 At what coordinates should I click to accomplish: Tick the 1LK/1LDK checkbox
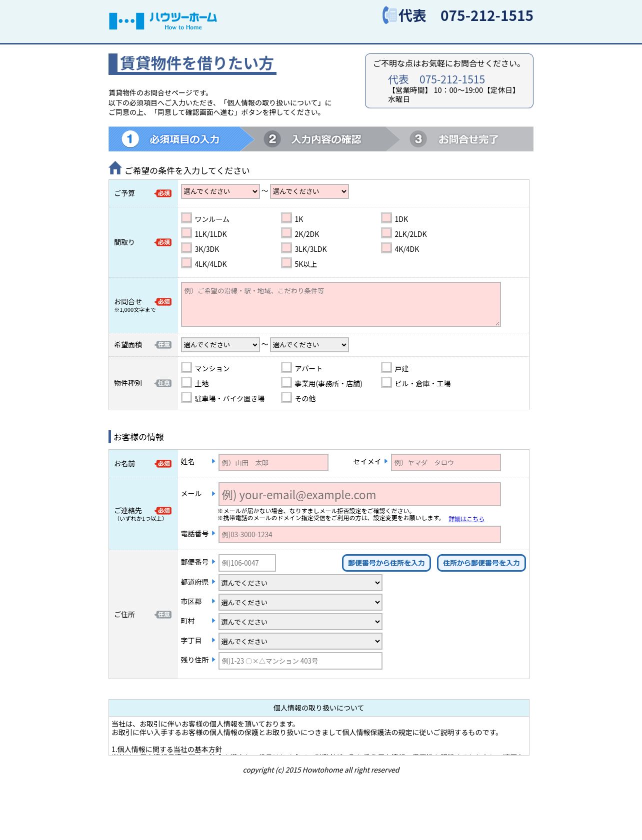pos(186,233)
